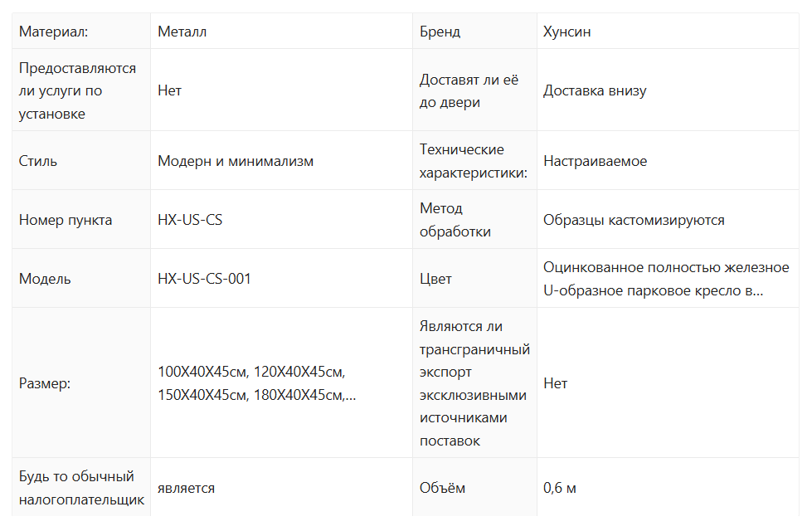Screen dimensions: 812x531
Task: Click the "Метод обработки" label cell
Action: [x=455, y=220]
